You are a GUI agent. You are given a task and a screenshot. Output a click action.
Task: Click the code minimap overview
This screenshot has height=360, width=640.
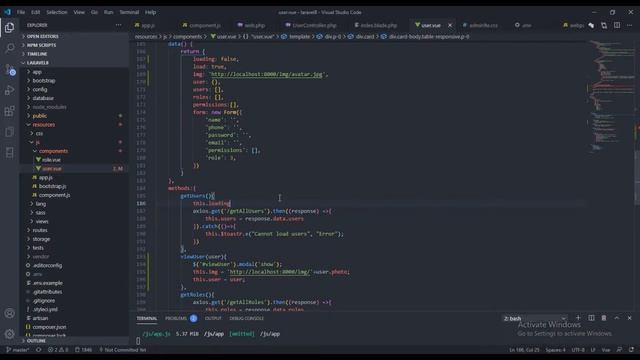click(610, 96)
